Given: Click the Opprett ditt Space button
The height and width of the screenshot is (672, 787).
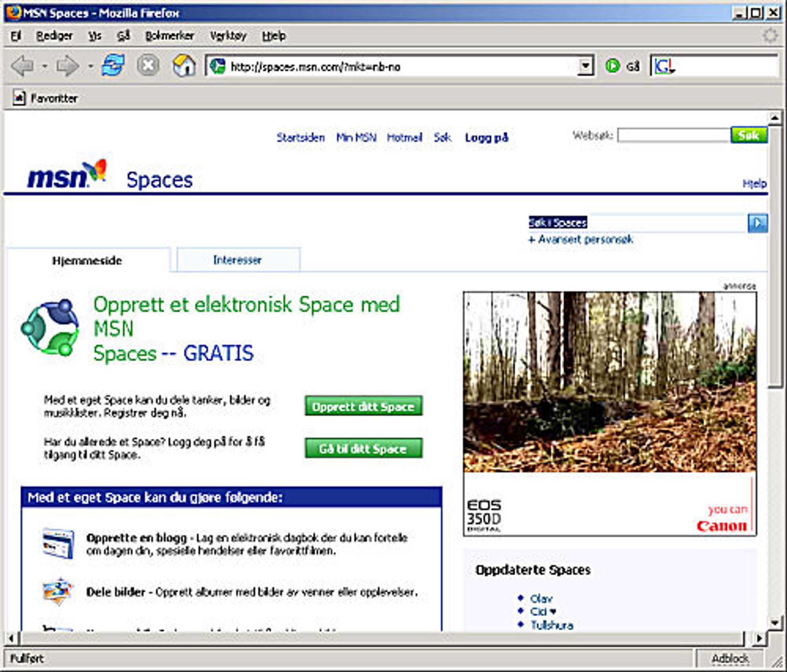Looking at the screenshot, I should [364, 406].
